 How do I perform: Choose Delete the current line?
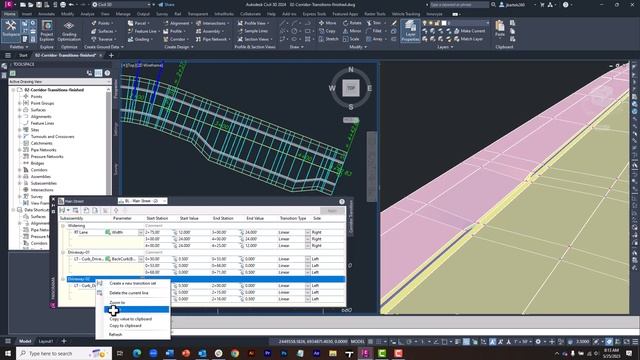tap(129, 293)
